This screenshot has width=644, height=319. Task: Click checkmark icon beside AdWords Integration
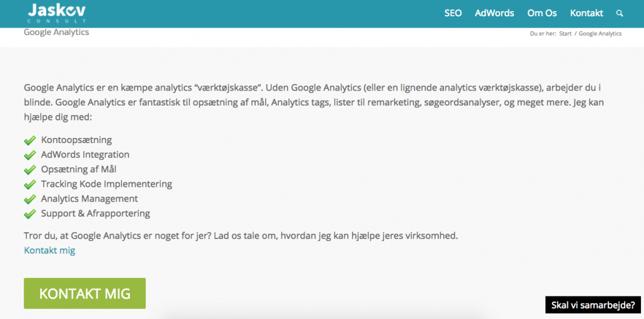tap(30, 155)
